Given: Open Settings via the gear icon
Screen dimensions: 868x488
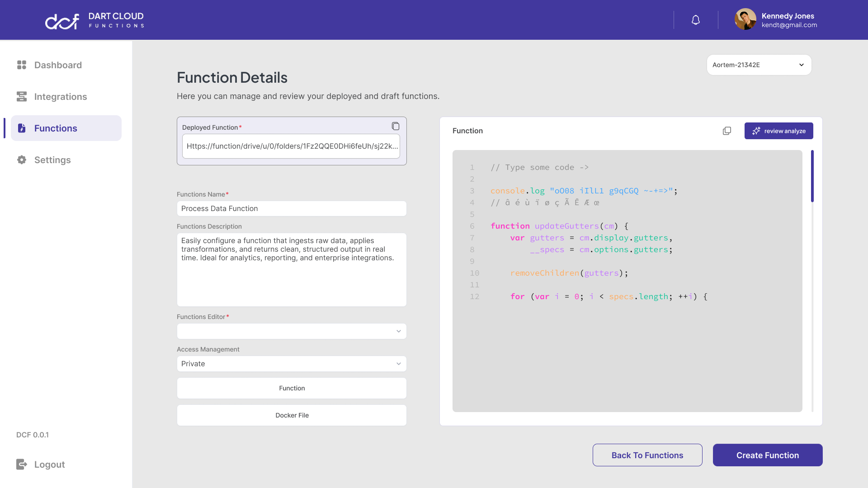Looking at the screenshot, I should [x=21, y=160].
